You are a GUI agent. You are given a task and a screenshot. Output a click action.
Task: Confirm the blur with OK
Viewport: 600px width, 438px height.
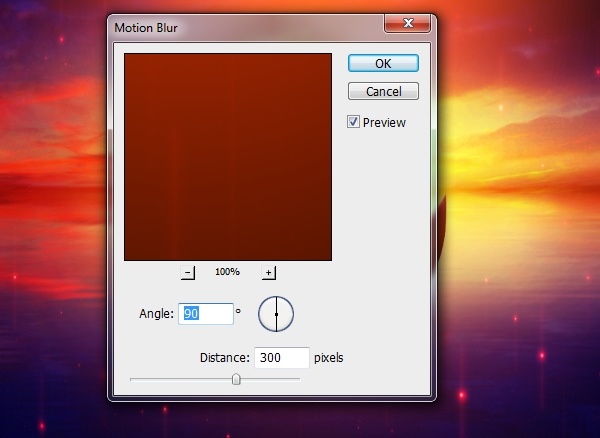(x=383, y=63)
